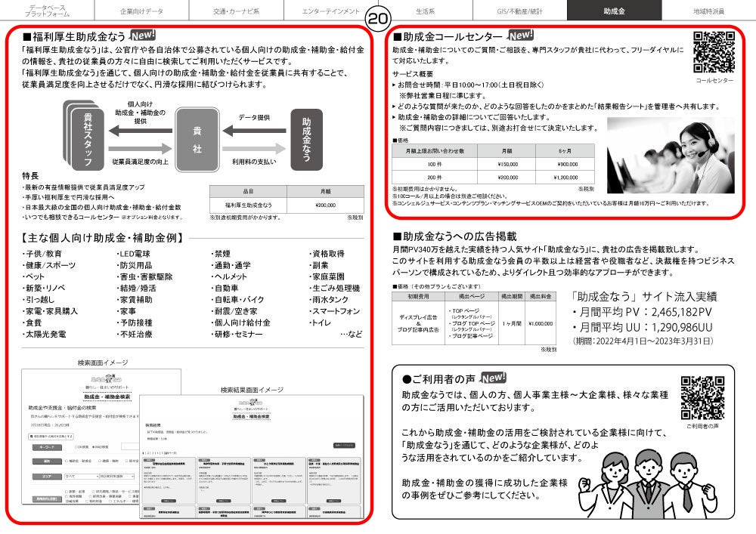Switch to GIS/不動産/統計 tab
This screenshot has width=756, height=534.
(520, 10)
